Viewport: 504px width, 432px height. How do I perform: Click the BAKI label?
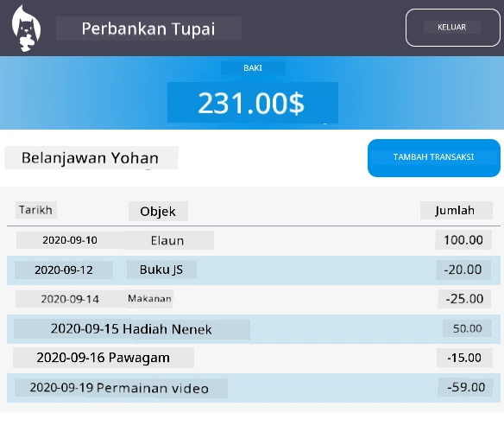pos(253,68)
